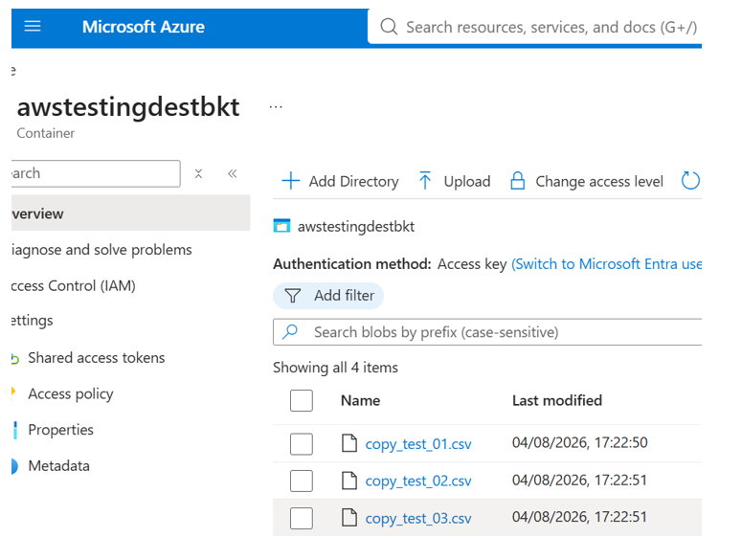Click the magnifier icon in blob search

pyautogui.click(x=290, y=331)
